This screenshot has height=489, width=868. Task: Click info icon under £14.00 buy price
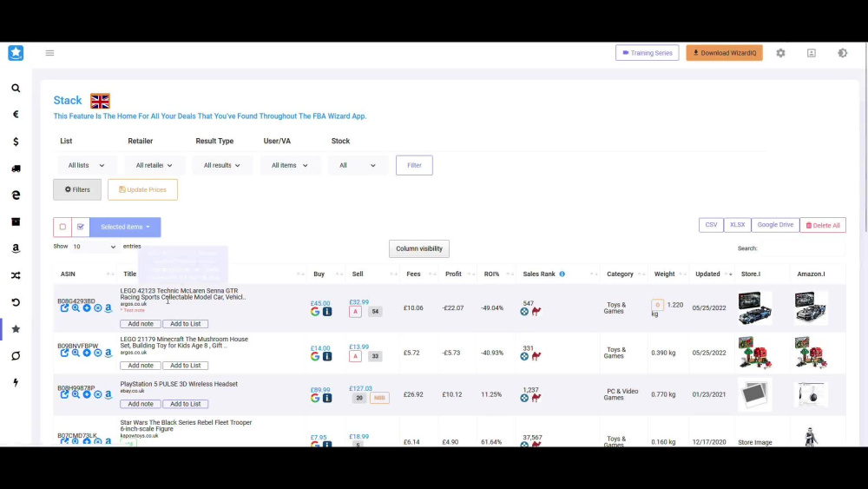(327, 357)
